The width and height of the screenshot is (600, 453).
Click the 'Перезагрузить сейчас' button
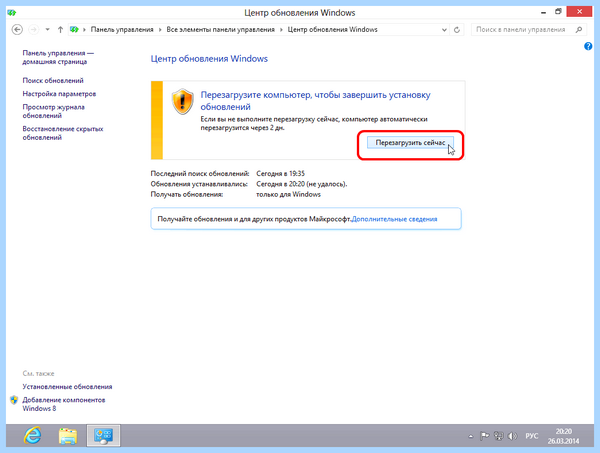[410, 143]
